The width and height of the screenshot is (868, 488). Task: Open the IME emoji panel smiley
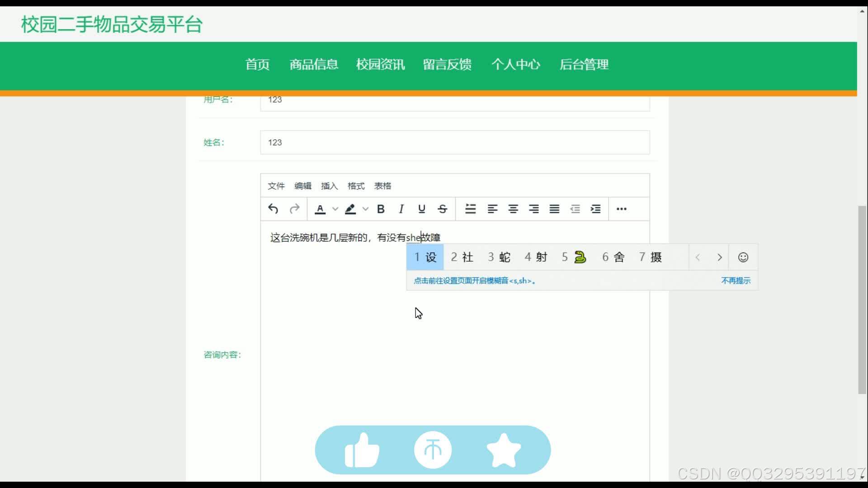point(743,257)
